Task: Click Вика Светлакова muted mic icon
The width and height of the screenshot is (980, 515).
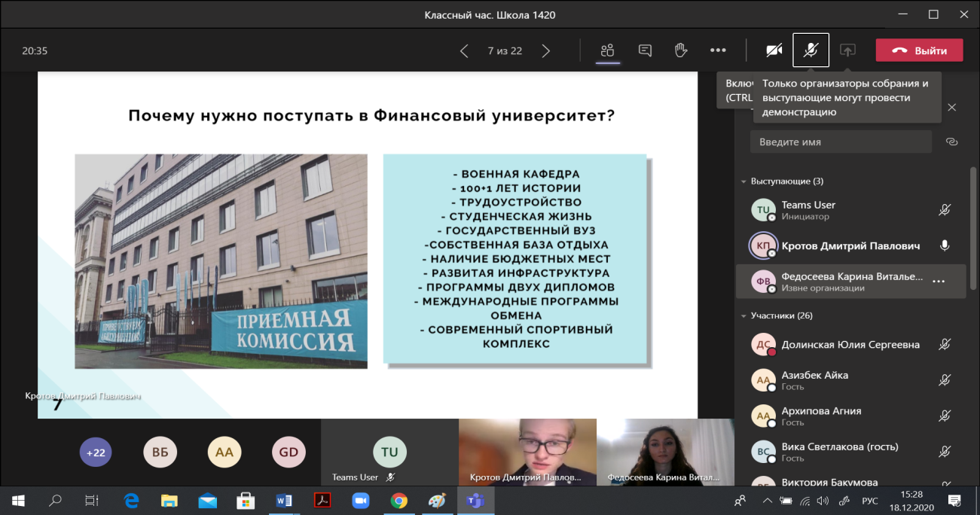Action: click(x=944, y=452)
